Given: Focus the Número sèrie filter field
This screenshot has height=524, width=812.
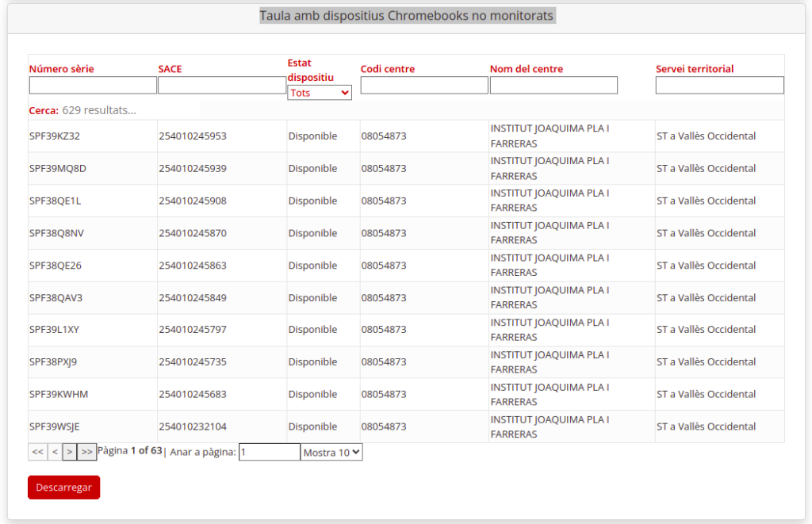Looking at the screenshot, I should click(x=93, y=85).
